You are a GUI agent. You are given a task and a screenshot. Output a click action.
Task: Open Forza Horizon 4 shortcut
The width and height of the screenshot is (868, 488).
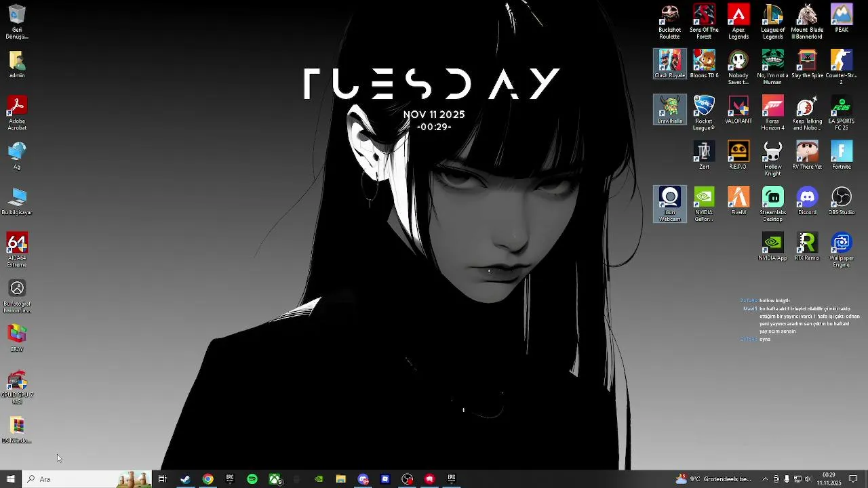[x=772, y=113]
